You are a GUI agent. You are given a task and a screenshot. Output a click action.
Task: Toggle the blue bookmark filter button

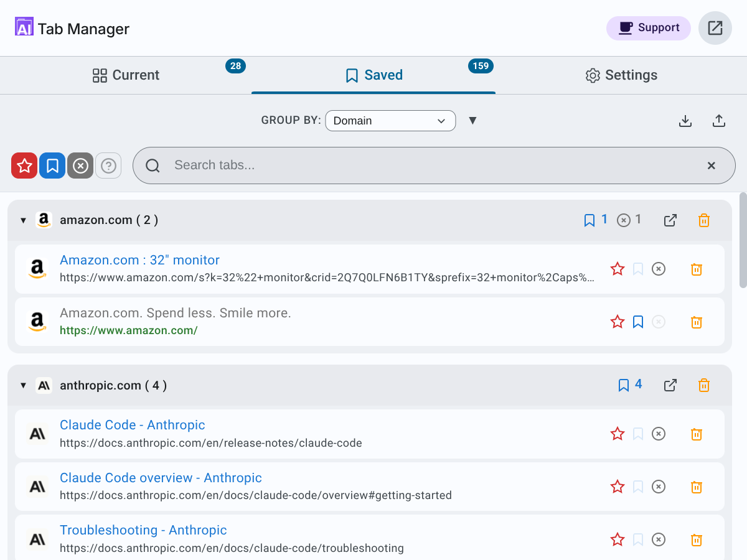click(52, 166)
